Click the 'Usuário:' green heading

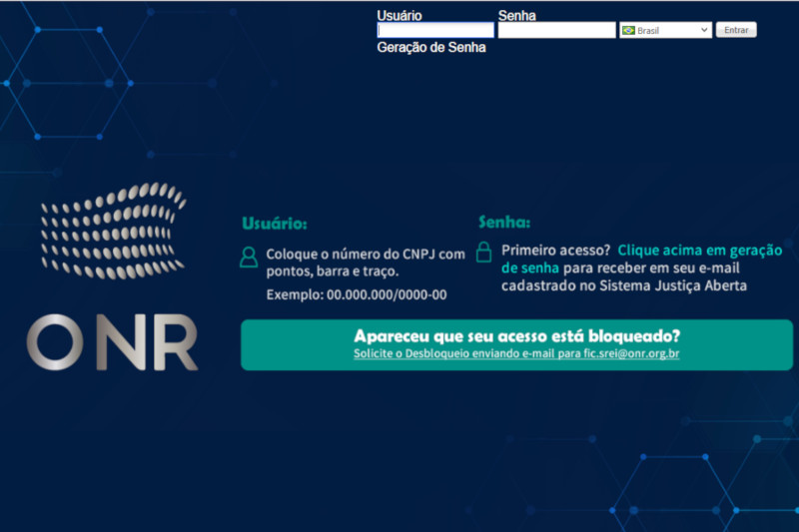coord(275,223)
